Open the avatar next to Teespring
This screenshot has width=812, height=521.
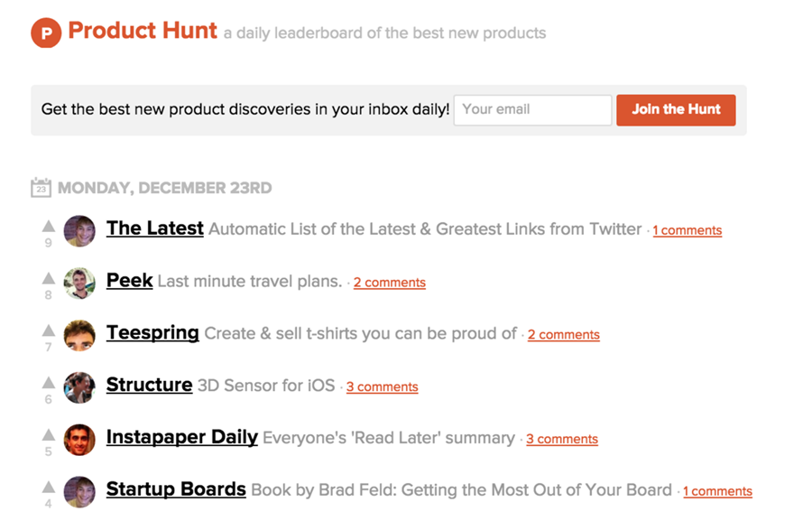pos(79,335)
